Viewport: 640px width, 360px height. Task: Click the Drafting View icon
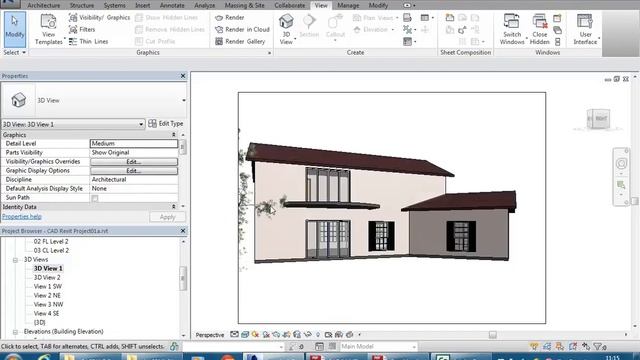(407, 18)
